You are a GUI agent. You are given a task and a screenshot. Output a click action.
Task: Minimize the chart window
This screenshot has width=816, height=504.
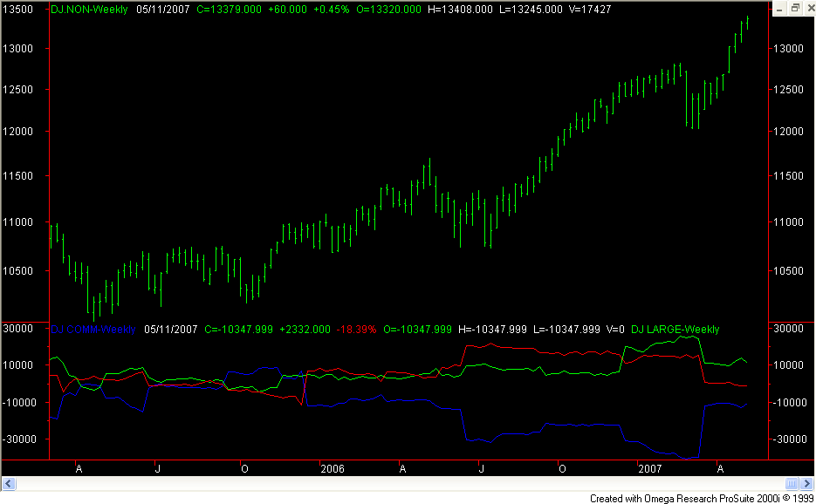click(x=779, y=9)
